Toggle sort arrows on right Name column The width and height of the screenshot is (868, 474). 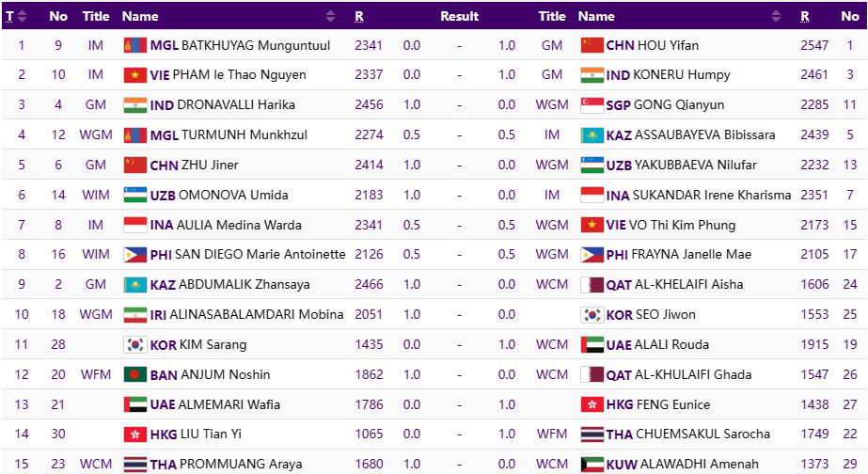(x=775, y=16)
